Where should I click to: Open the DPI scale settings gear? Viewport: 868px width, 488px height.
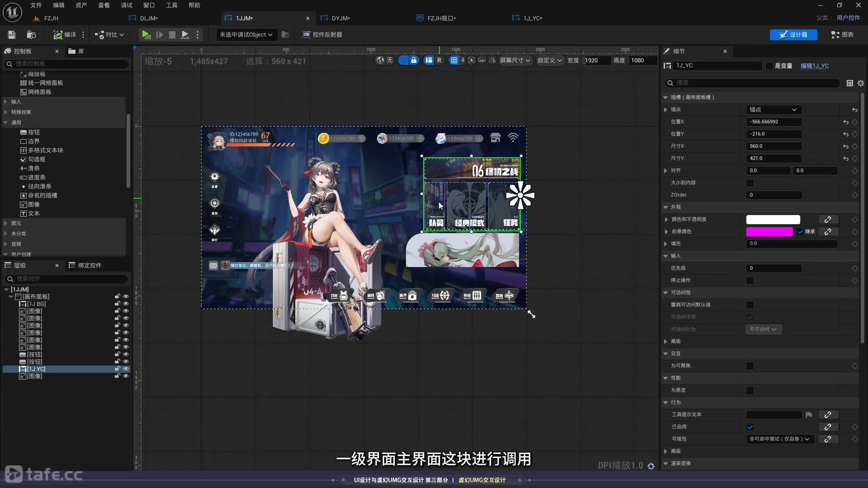tap(651, 466)
